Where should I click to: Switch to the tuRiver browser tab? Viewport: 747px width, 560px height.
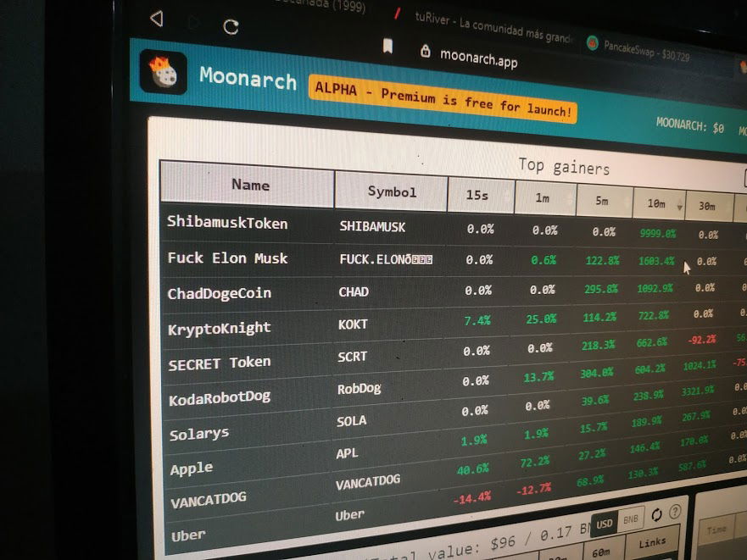pyautogui.click(x=493, y=28)
